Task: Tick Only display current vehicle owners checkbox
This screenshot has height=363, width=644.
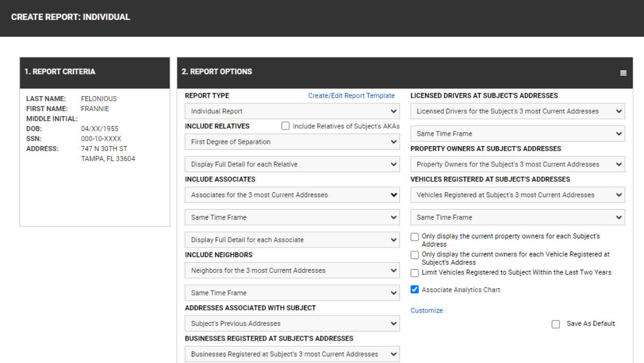Action: click(x=415, y=255)
